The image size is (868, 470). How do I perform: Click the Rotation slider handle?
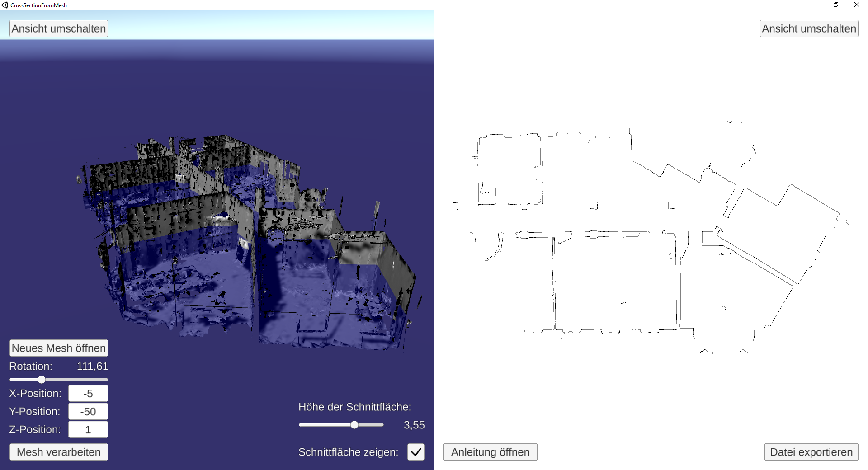coord(42,380)
